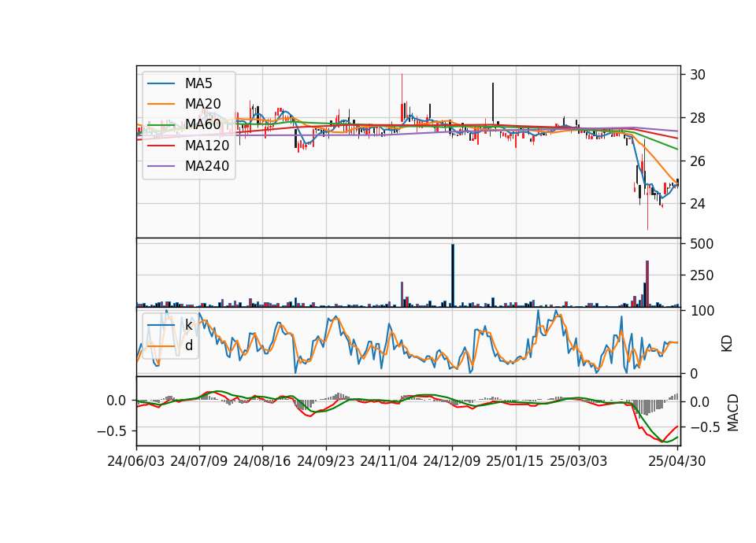Click the k legend entry in KD panel
Screen dimensions: 756x543
188,325
